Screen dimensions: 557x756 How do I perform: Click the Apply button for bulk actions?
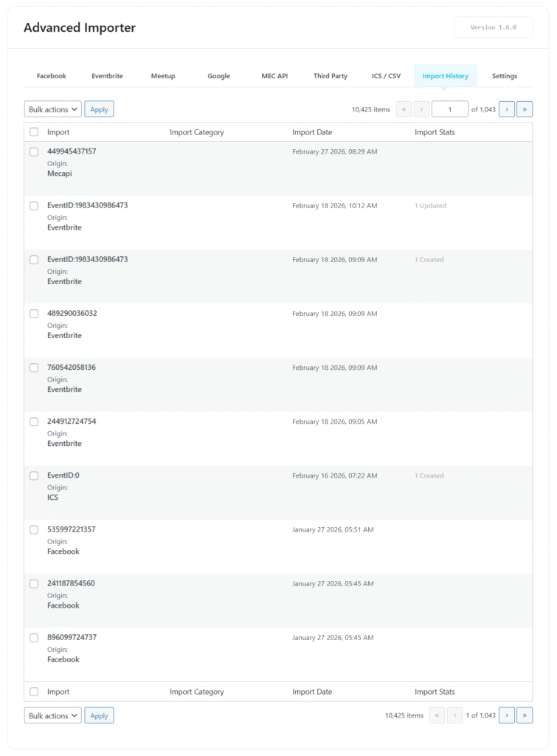click(100, 109)
